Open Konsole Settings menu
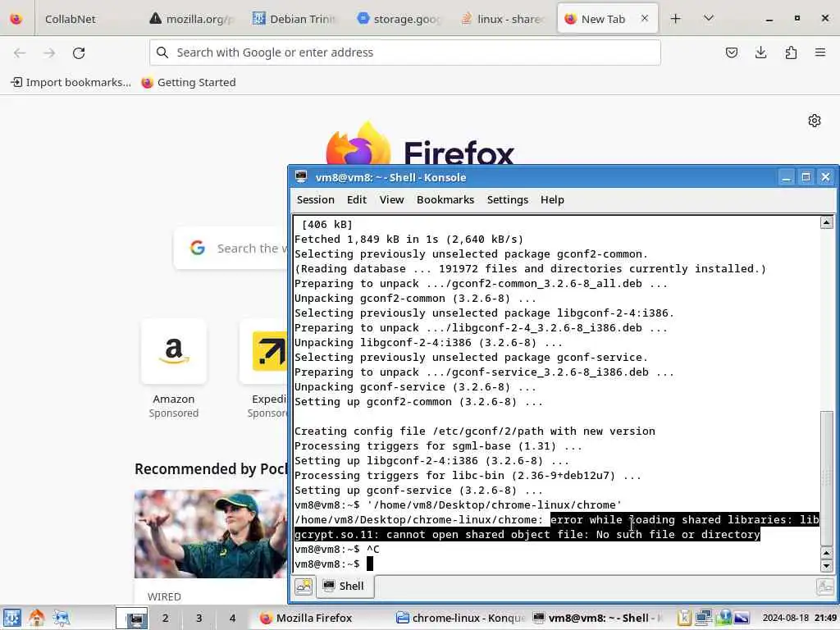 point(507,200)
